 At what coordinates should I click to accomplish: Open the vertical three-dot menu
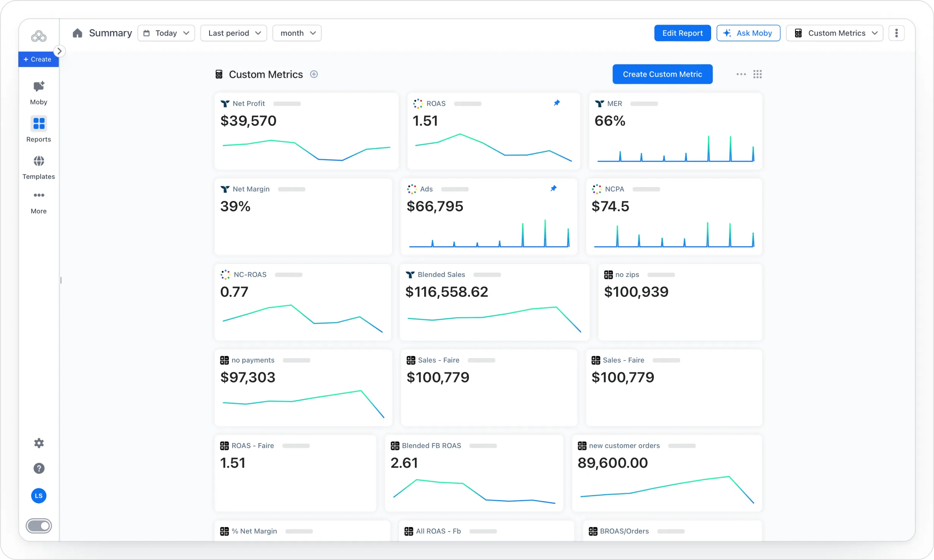pos(896,33)
